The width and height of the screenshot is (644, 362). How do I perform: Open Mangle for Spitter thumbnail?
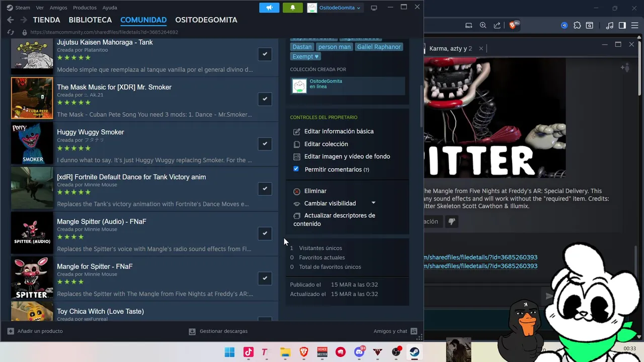(32, 278)
